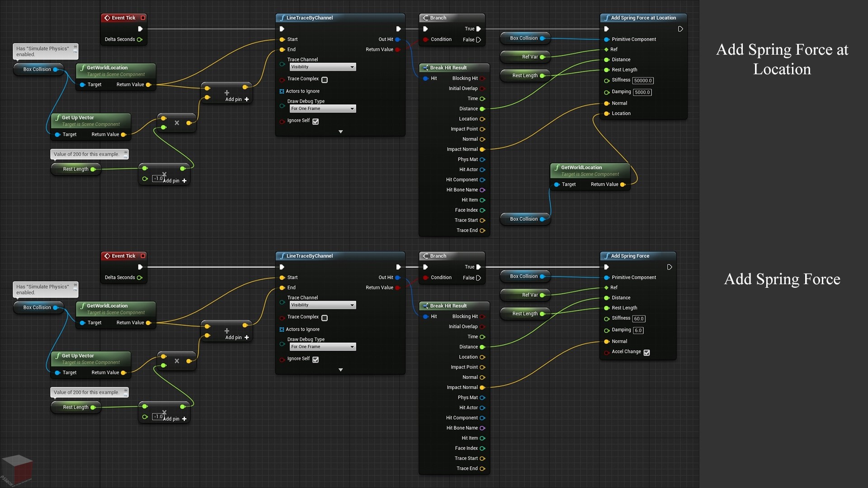Click Return Value pin on upper LineTraceByChannel
Image resolution: width=868 pixels, height=488 pixels.
click(x=398, y=50)
